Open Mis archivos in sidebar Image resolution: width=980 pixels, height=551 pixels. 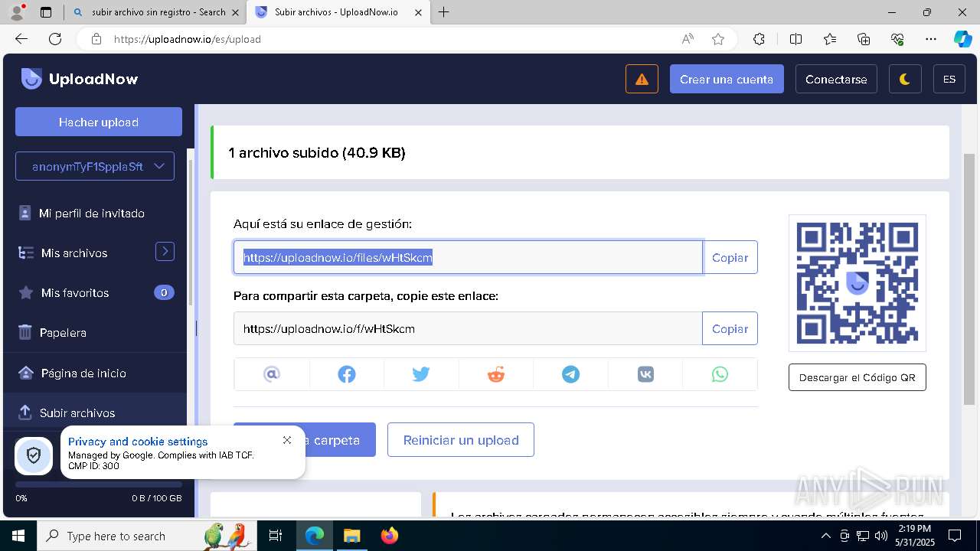[74, 253]
